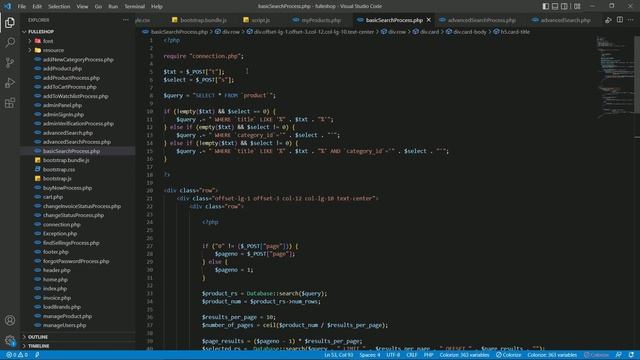Open the Accounts menu icon
This screenshot has height=360, width=640.
(10, 320)
